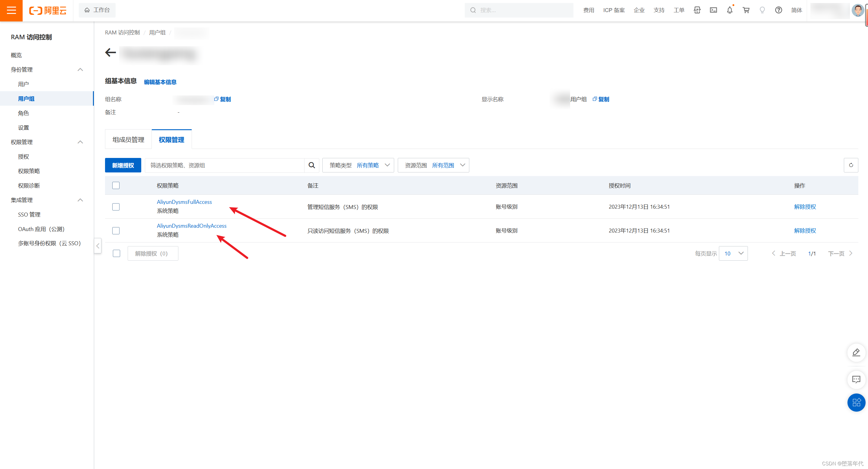This screenshot has height=469, width=868.
Task: Click the Alibaba Cloud logo
Action: click(48, 11)
